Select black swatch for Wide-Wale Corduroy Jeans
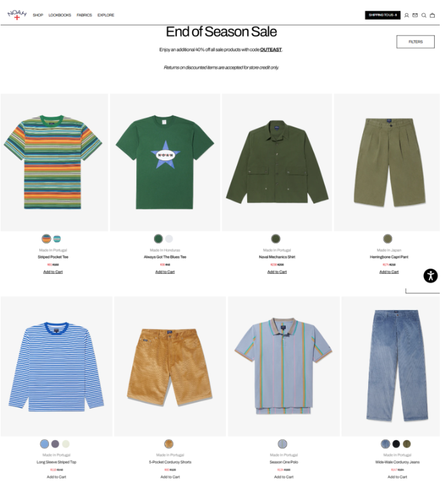The image size is (448, 483). click(x=396, y=444)
